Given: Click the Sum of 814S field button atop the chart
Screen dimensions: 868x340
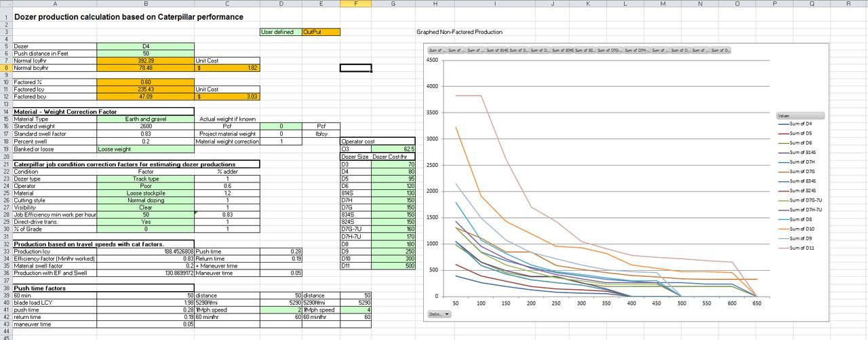Looking at the screenshot, I should [x=497, y=50].
